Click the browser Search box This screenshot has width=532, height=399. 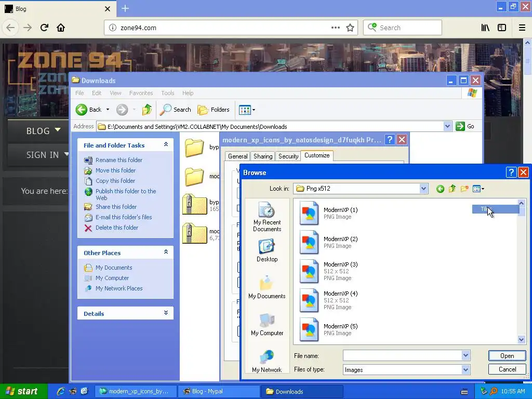point(403,28)
